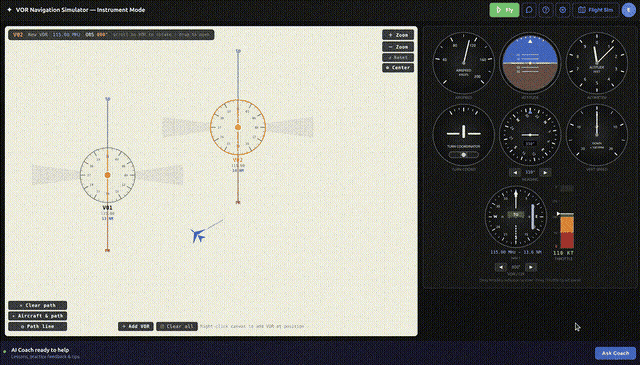This screenshot has height=365, width=640.
Task: Click the VOR CDI instrument gauge
Action: [516, 217]
